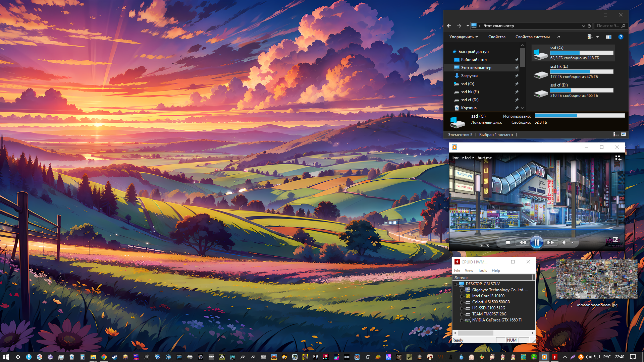Open View menu in HWMonitor
Image resolution: width=644 pixels, height=362 pixels.
coord(469,270)
